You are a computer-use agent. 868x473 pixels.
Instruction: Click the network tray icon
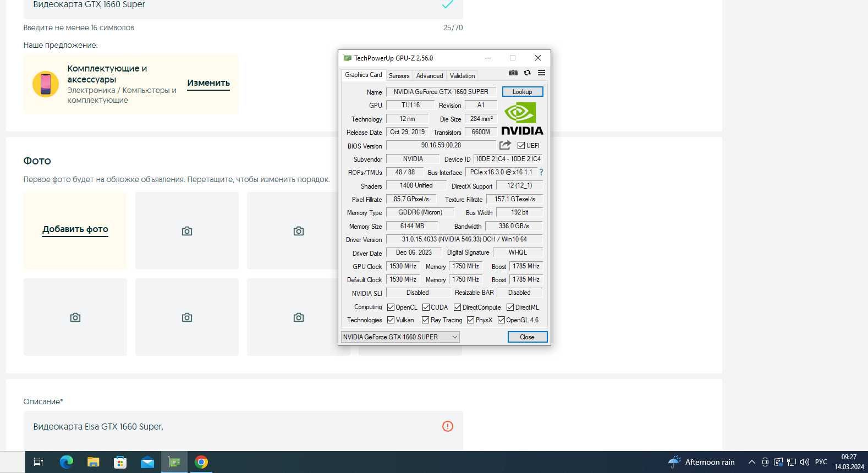(792, 462)
